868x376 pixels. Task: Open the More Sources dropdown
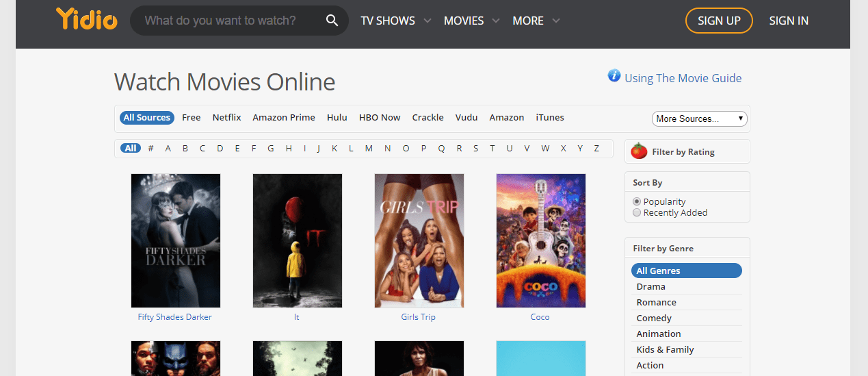pyautogui.click(x=699, y=118)
